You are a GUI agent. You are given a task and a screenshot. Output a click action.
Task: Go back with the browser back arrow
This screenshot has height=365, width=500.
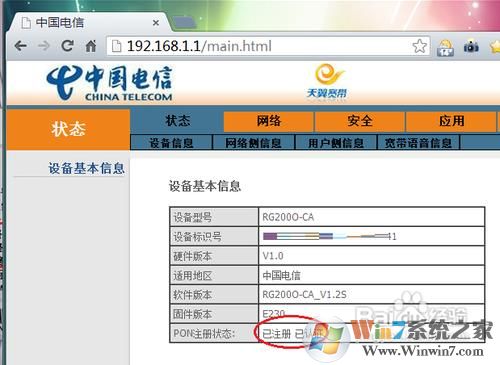click(21, 46)
